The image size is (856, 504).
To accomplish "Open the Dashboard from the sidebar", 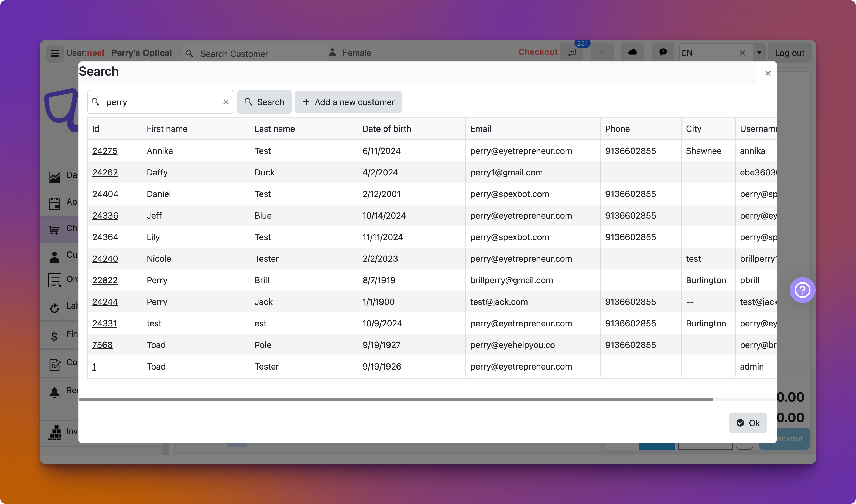I will [x=54, y=177].
